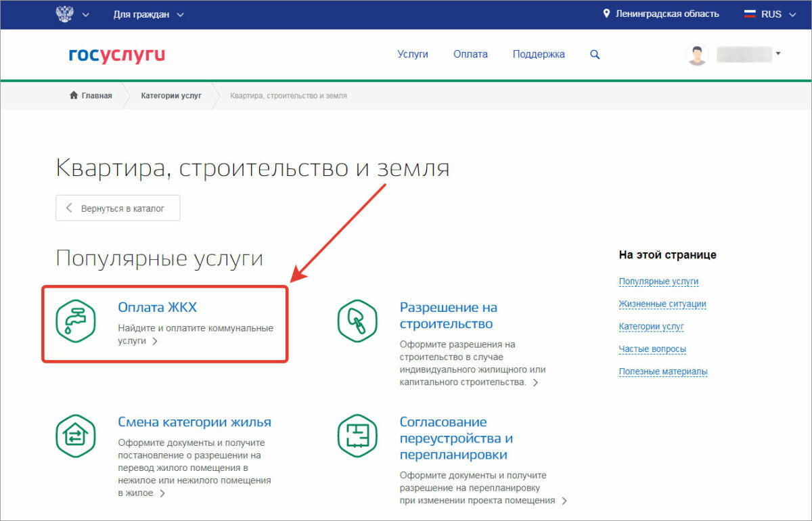Click the home icon in breadcrumbs
The height and width of the screenshot is (521, 812).
coord(74,95)
